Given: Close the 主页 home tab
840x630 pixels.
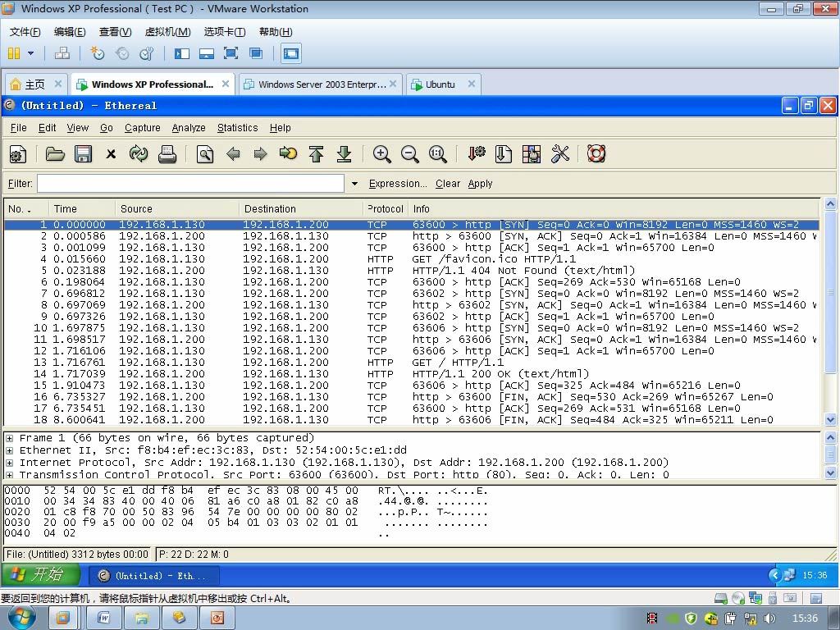Looking at the screenshot, I should tap(58, 84).
